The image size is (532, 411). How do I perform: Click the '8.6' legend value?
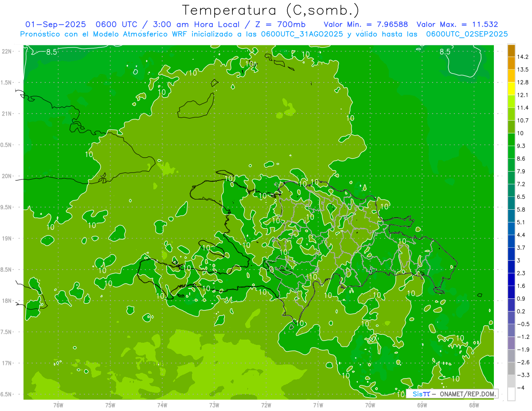(521, 159)
